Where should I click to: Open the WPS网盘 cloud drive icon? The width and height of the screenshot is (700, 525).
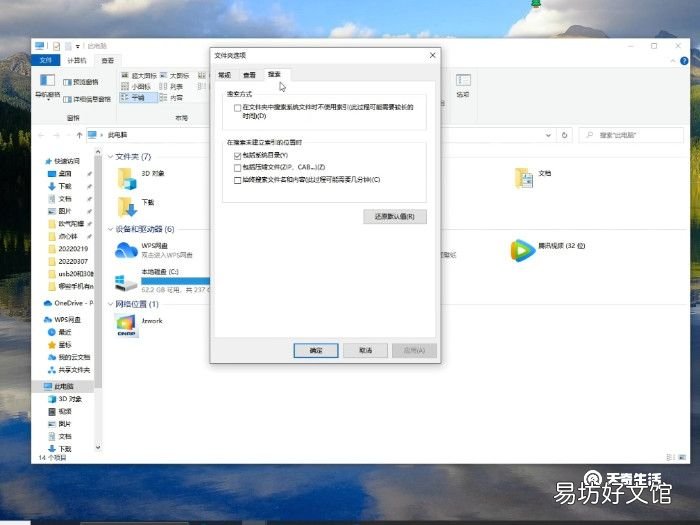pyautogui.click(x=126, y=250)
